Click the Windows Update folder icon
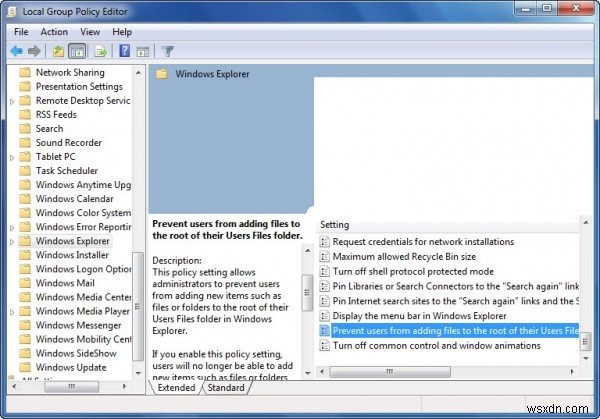 [x=25, y=367]
